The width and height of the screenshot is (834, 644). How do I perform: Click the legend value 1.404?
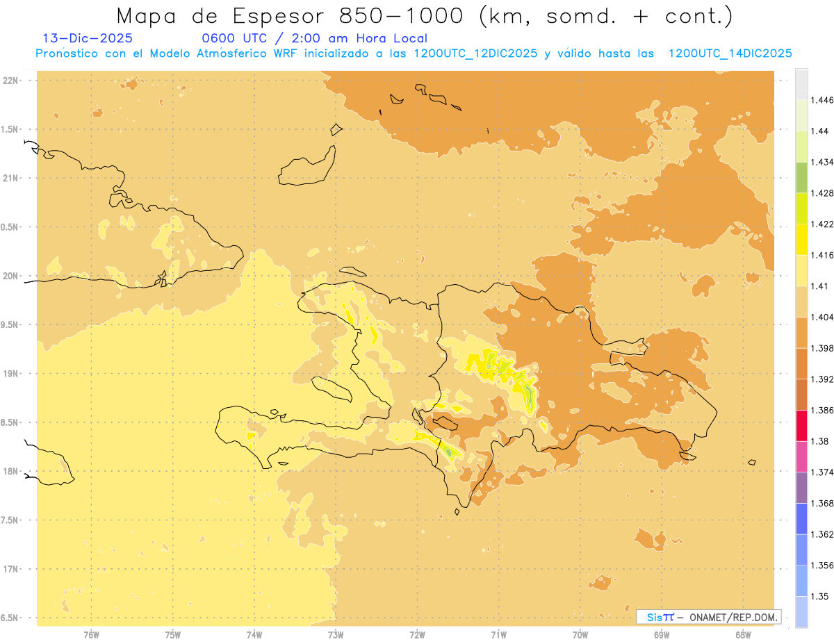click(x=823, y=317)
